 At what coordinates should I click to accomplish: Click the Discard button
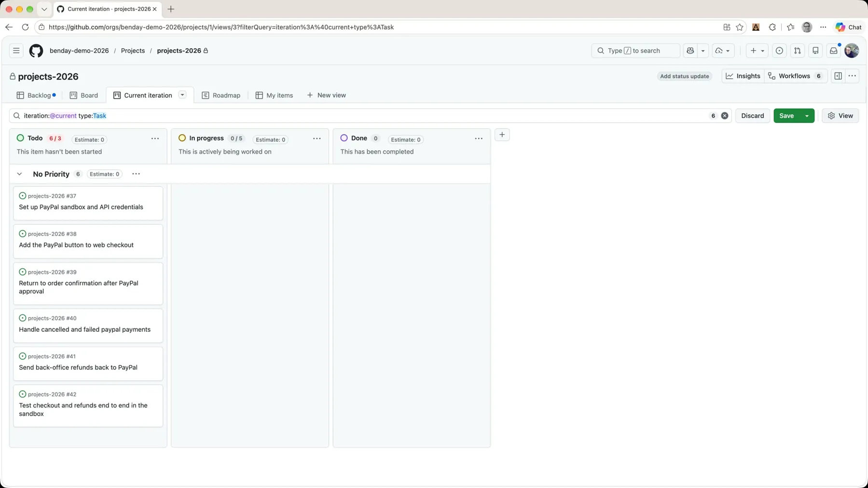(753, 116)
